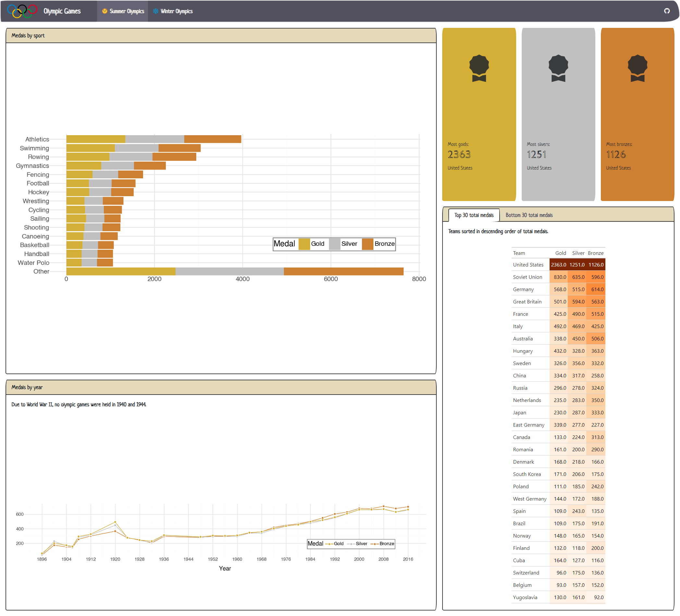Click Silver in the medals by year legend
The width and height of the screenshot is (680, 616).
361,543
